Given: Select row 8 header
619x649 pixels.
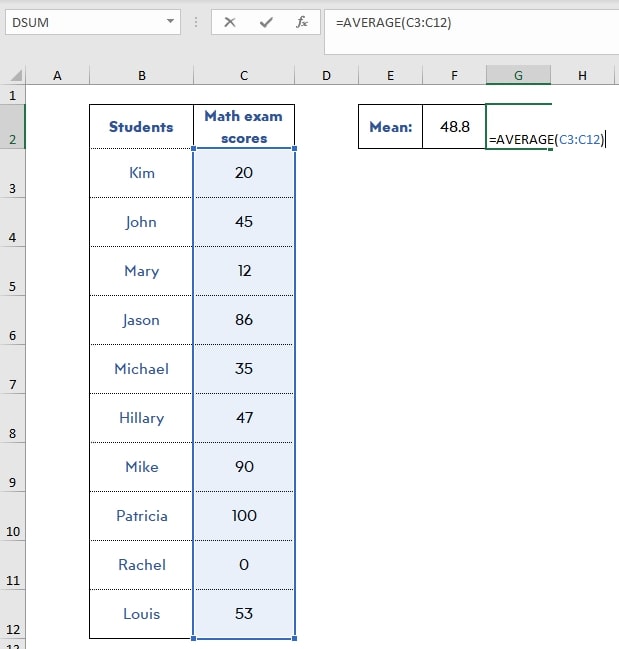Looking at the screenshot, I should [x=12, y=418].
